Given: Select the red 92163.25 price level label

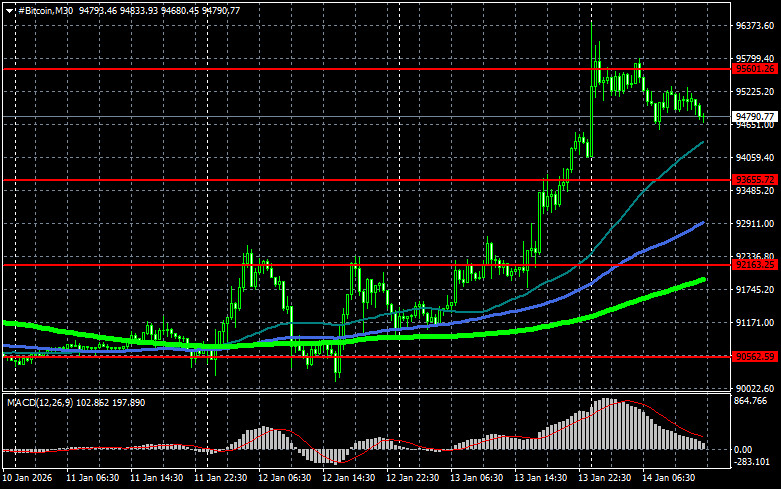Looking at the screenshot, I should tap(756, 266).
